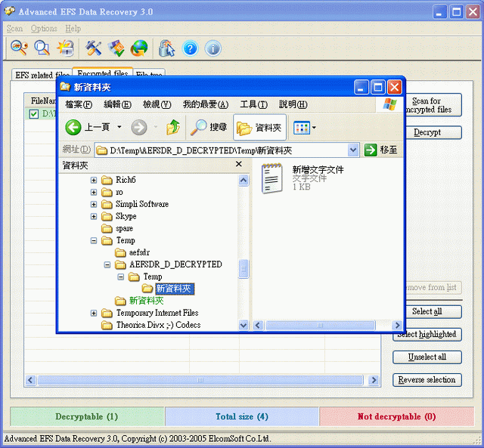The height and width of the screenshot is (448, 484).
Task: Open the 檢視(V) menu in Explorer
Action: (157, 104)
